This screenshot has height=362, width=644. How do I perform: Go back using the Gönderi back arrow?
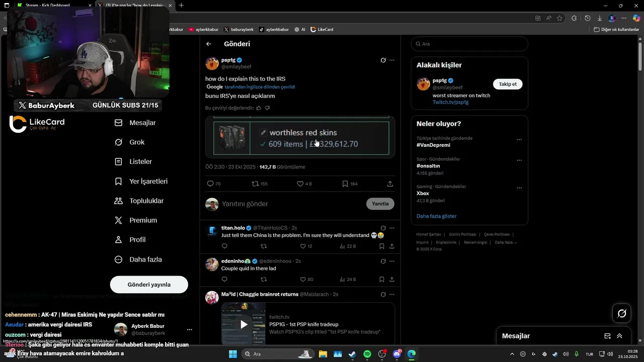coord(209,44)
